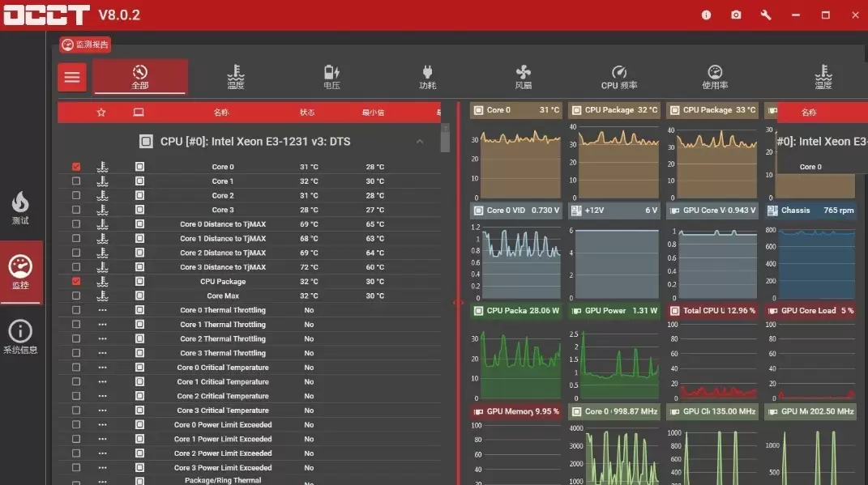
Task: Uncheck the CPU Package checkbox
Action: [76, 281]
